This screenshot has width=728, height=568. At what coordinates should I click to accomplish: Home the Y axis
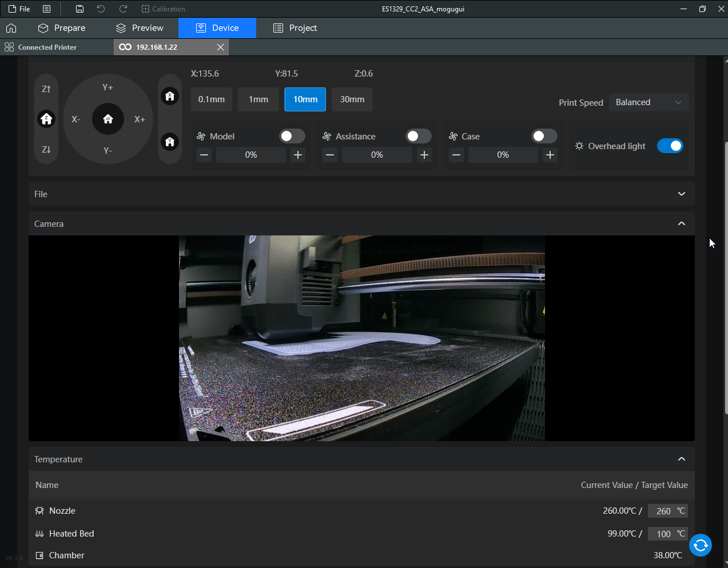170,142
